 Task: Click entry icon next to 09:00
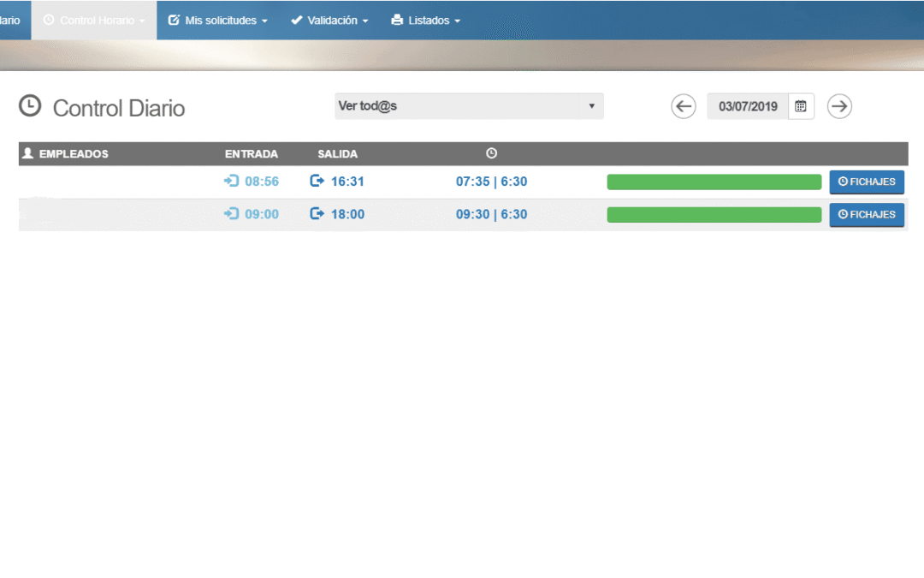(231, 214)
